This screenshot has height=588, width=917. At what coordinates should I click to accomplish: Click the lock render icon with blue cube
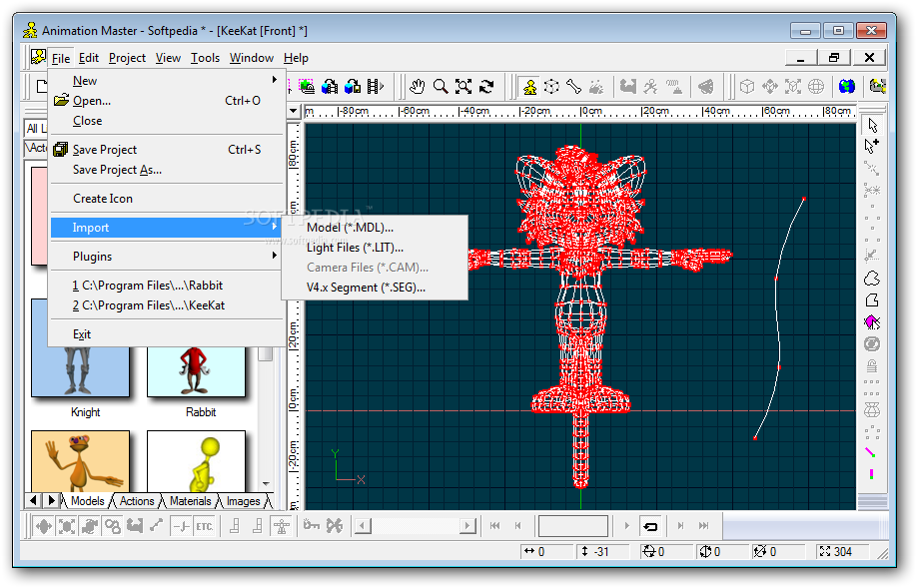pyautogui.click(x=353, y=87)
